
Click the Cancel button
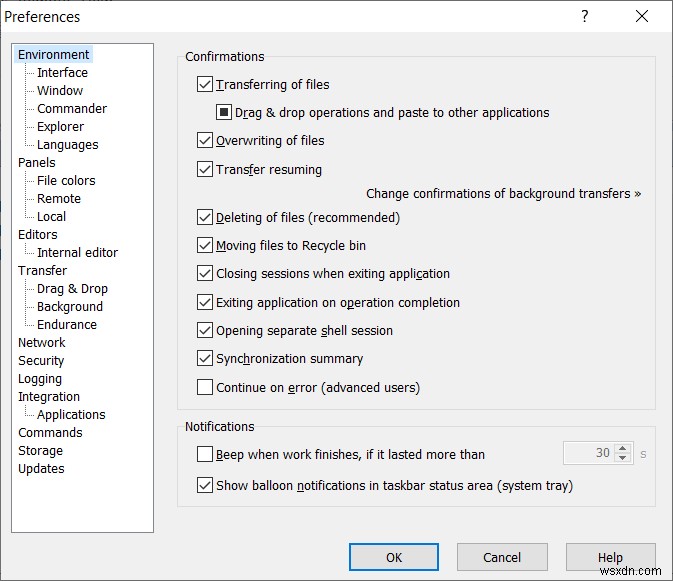(x=502, y=557)
